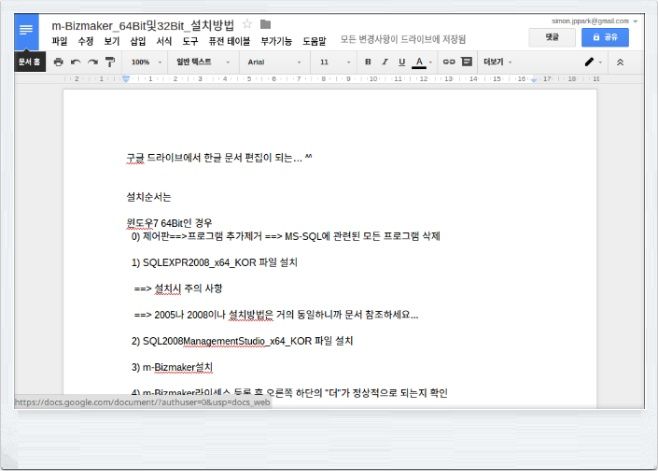Click the SQL2008ManagementStudio_x64_KOR line
The height and width of the screenshot is (471, 658).
(x=242, y=341)
